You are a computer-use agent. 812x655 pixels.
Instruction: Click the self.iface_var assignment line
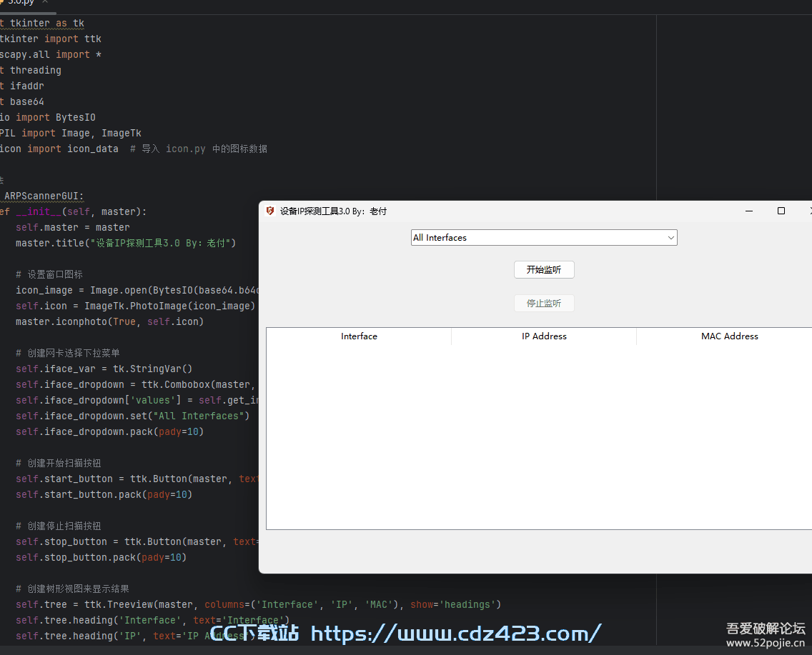click(x=104, y=369)
